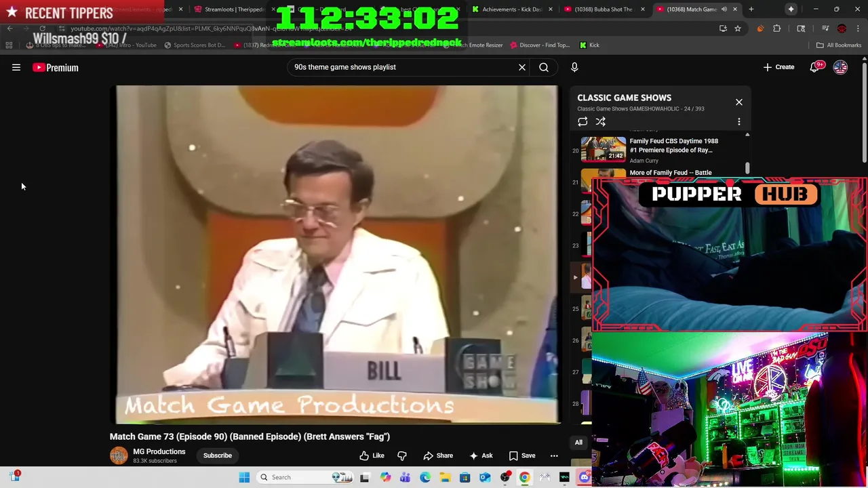Screen dimensions: 868x488
Task: Go to YouTube Premium home logo
Action: [x=56, y=67]
